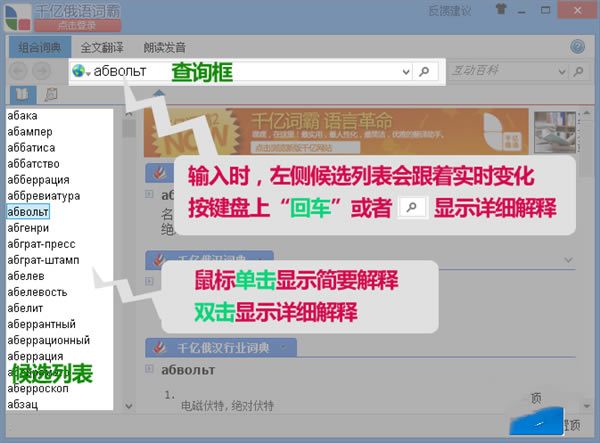Select абелев in the candidate list
The width and height of the screenshot is (600, 443).
26,276
